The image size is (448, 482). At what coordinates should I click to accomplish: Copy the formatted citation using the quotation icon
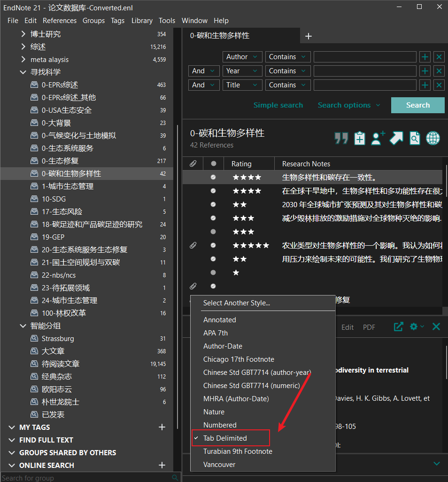point(341,138)
